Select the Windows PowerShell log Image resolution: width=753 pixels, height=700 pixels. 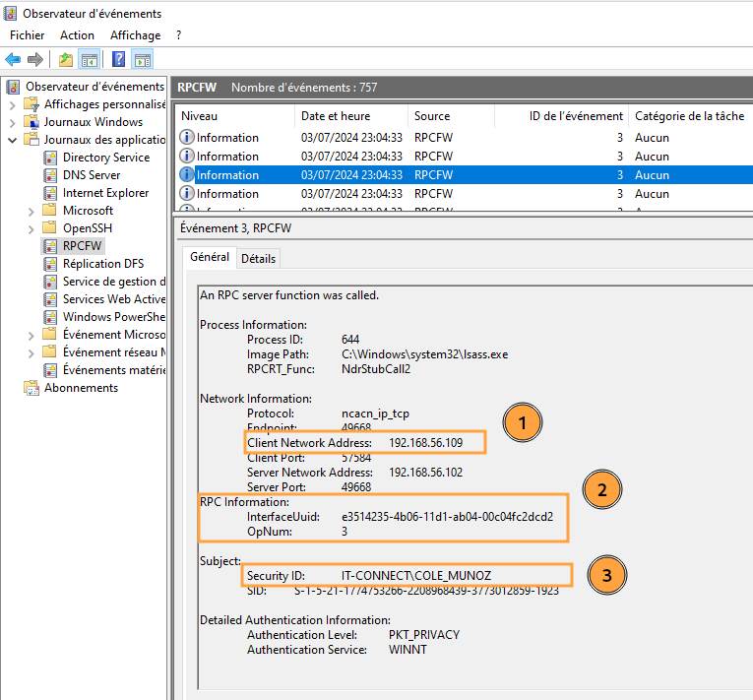coord(111,317)
